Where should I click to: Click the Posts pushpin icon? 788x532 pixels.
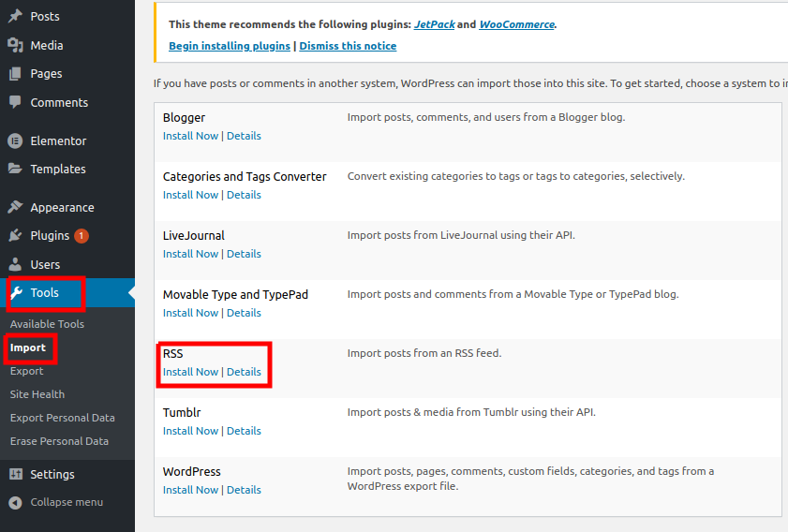coord(15,17)
